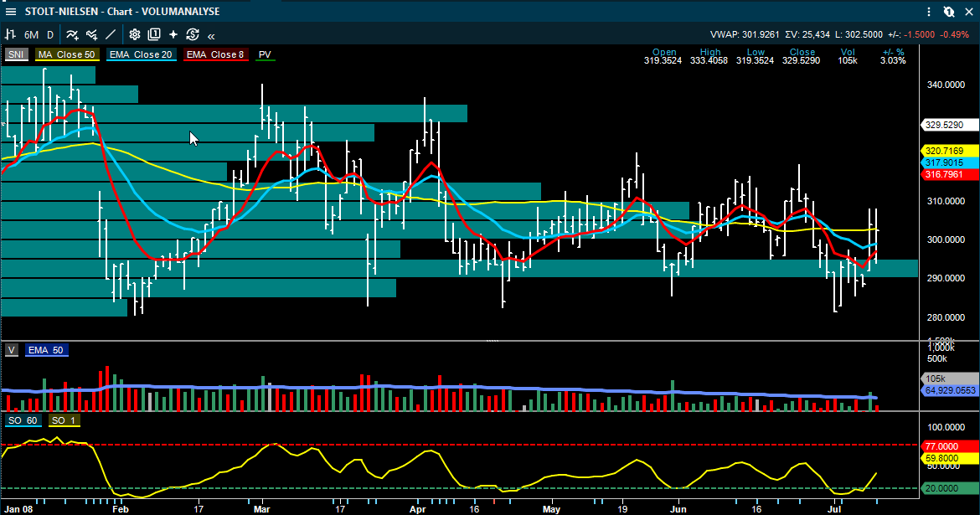
Task: Change the chart type with bar icon
Action: [11, 35]
